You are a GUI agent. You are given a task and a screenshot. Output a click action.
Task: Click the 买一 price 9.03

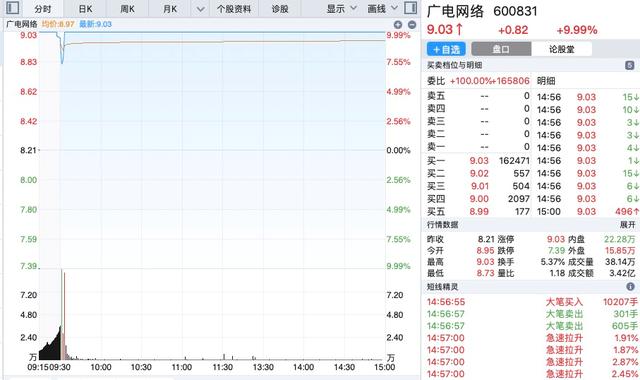[x=479, y=161]
